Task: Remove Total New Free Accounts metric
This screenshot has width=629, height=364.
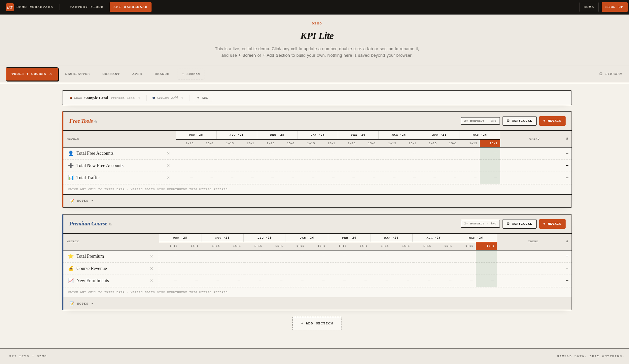Action: [168, 166]
